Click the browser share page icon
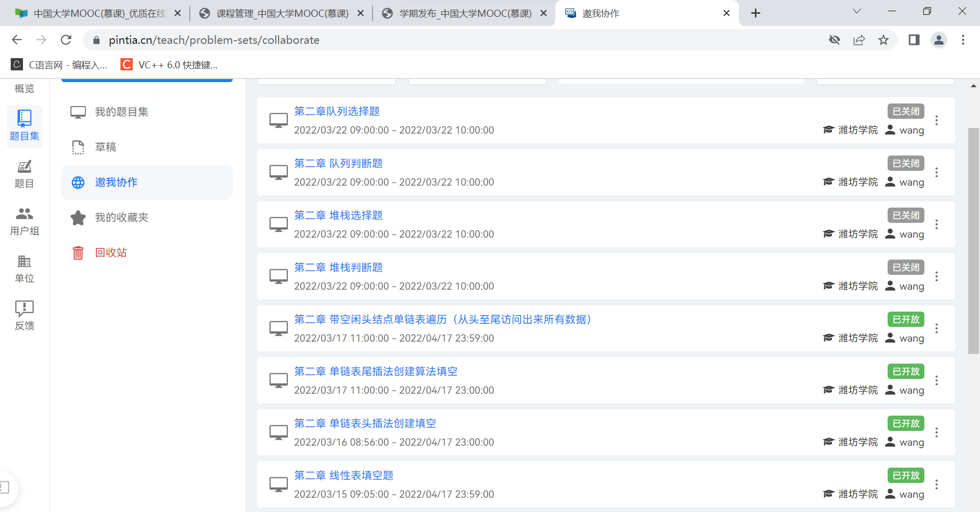The width and height of the screenshot is (980, 512). coord(859,40)
